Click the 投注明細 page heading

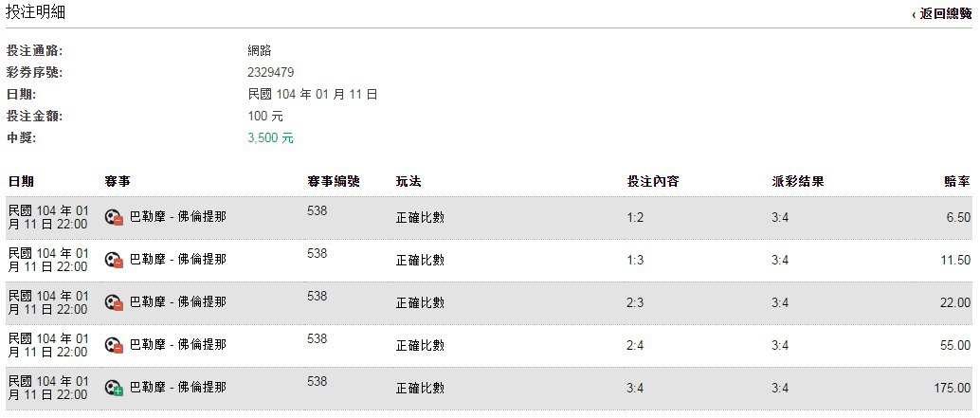(x=36, y=12)
